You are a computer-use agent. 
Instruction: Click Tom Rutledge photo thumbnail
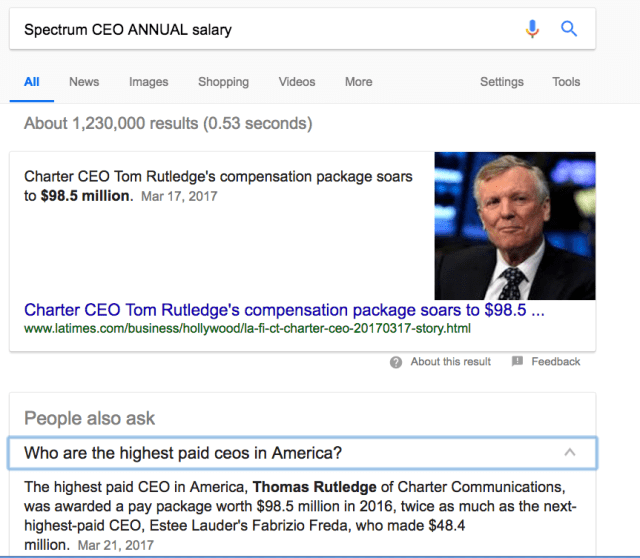tap(515, 226)
